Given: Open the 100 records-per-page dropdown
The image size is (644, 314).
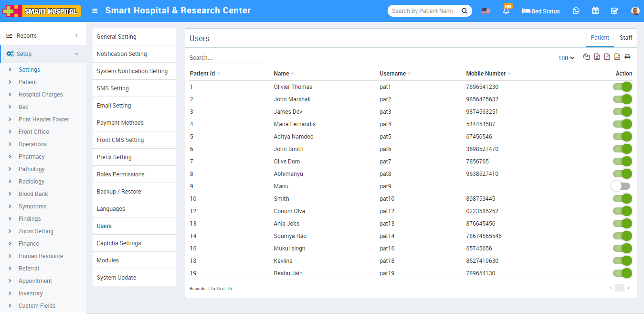Looking at the screenshot, I should click(567, 58).
